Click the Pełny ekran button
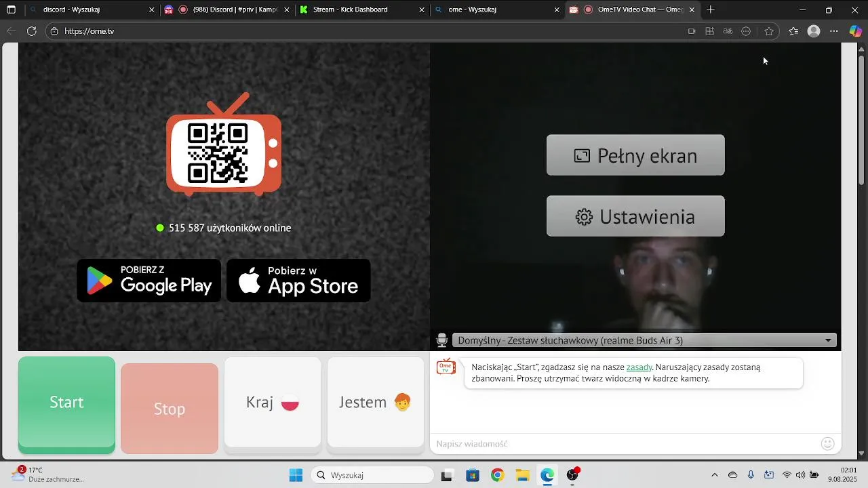The height and width of the screenshot is (488, 868). 635,155
